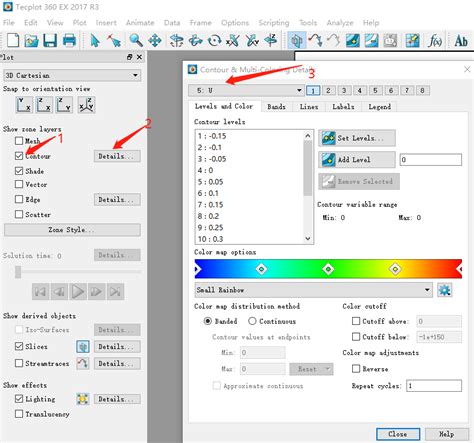Click the Zone Style button
The width and height of the screenshot is (474, 443).
(x=72, y=230)
